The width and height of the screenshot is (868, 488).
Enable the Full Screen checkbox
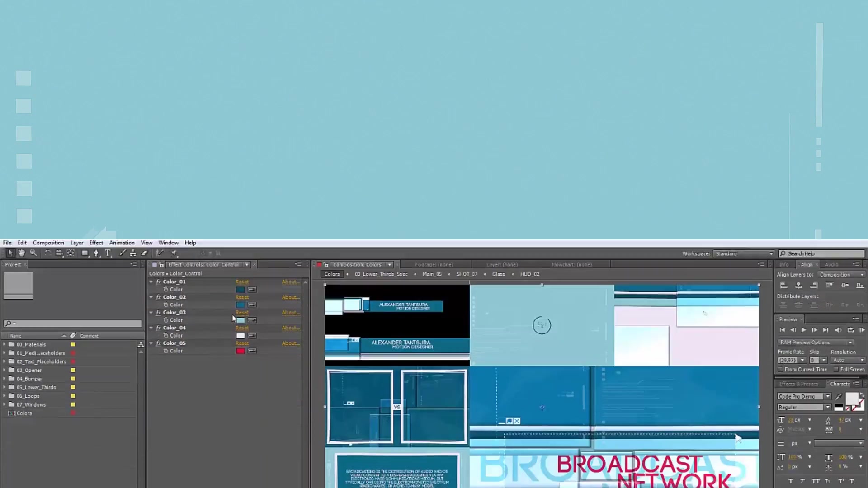[836, 370]
